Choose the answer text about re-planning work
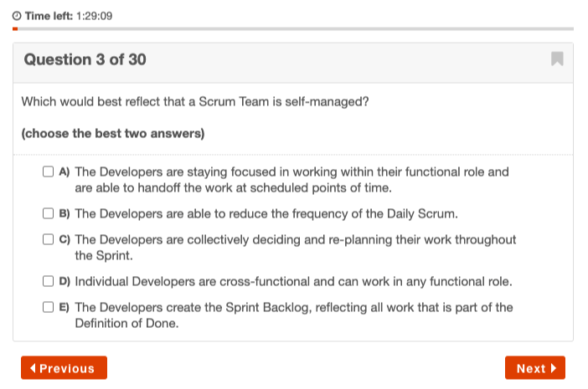The image size is (588, 389). pyautogui.click(x=296, y=248)
